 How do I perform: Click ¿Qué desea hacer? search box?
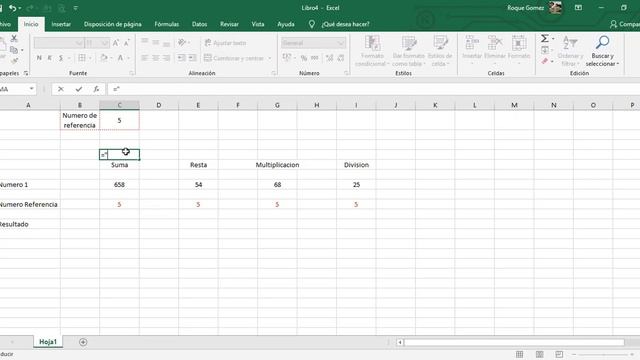tap(345, 24)
